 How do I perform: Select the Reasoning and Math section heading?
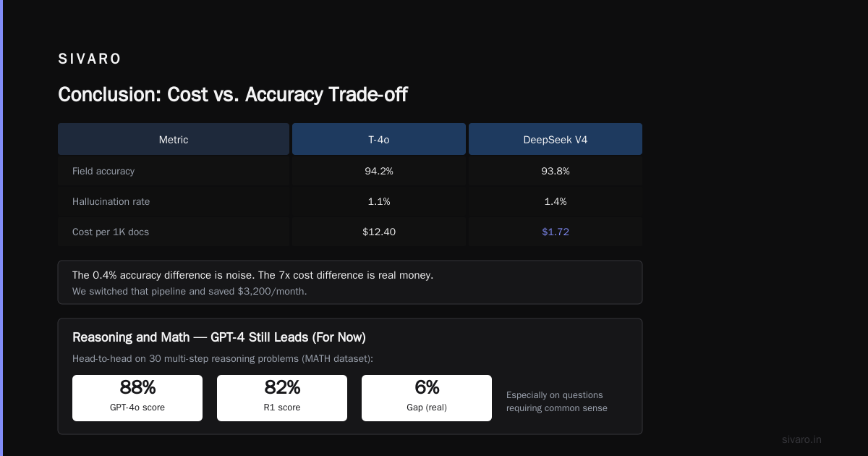[x=219, y=338]
